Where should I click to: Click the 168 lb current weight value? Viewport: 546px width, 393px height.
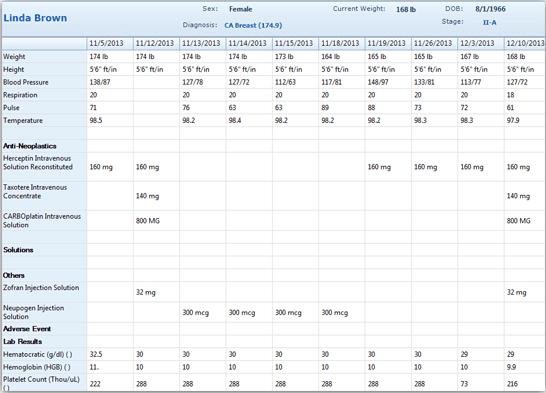[406, 10]
